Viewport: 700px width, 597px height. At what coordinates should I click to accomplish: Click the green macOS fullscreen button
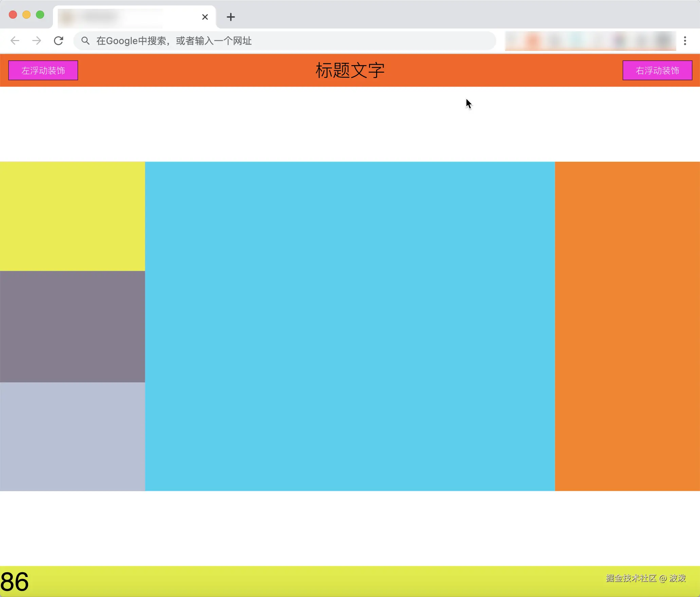(40, 15)
